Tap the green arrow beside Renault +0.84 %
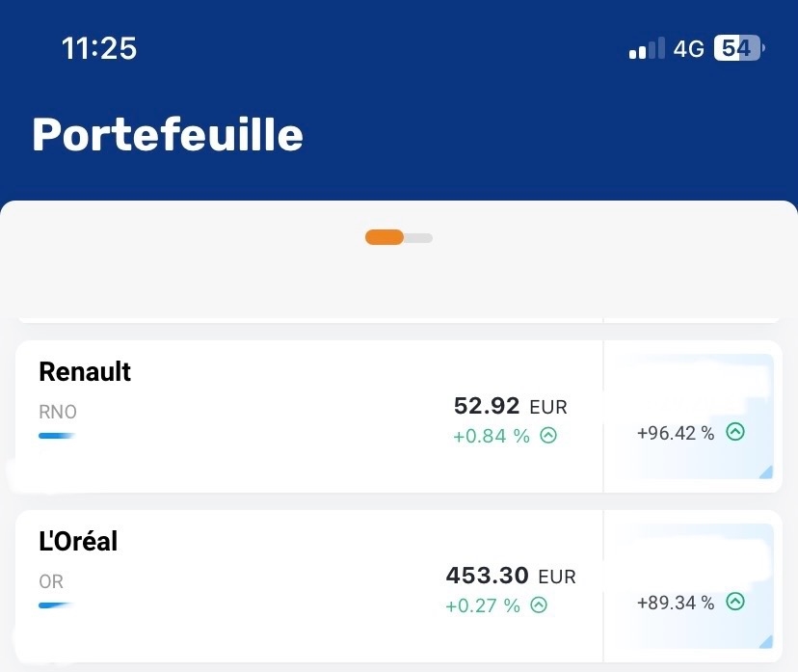 pyautogui.click(x=548, y=436)
